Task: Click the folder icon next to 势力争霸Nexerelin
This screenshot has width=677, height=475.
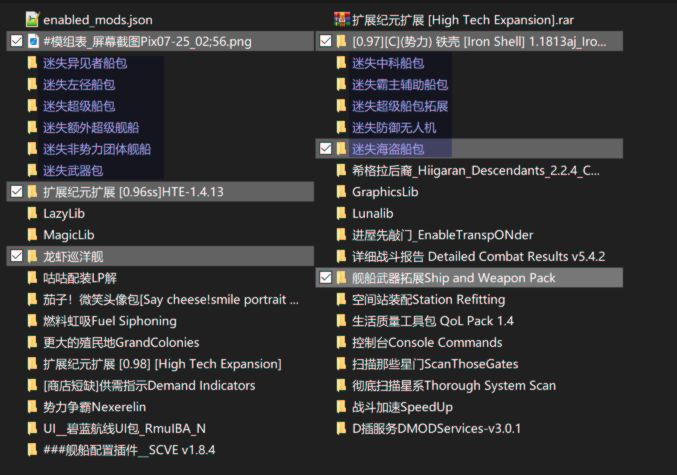Action: click(32, 407)
